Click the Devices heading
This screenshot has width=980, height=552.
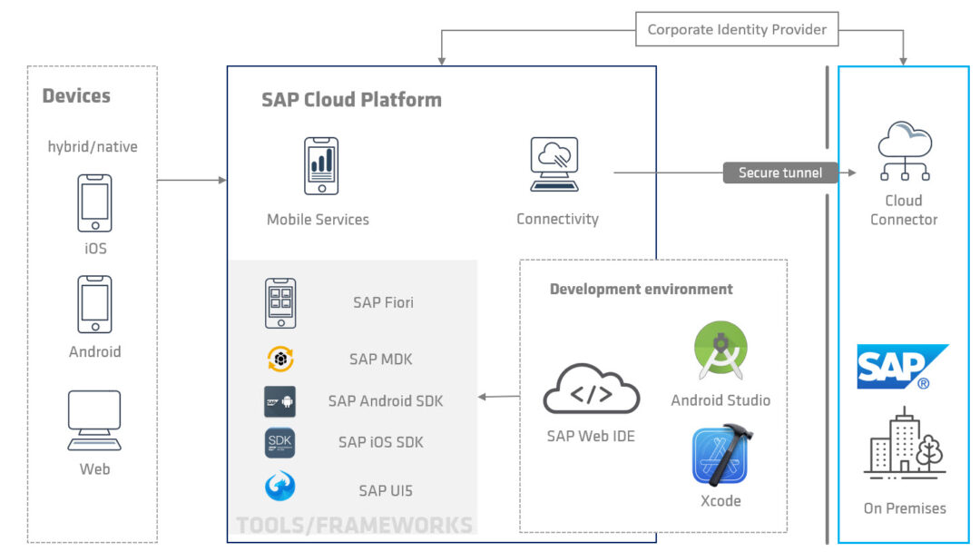point(76,95)
